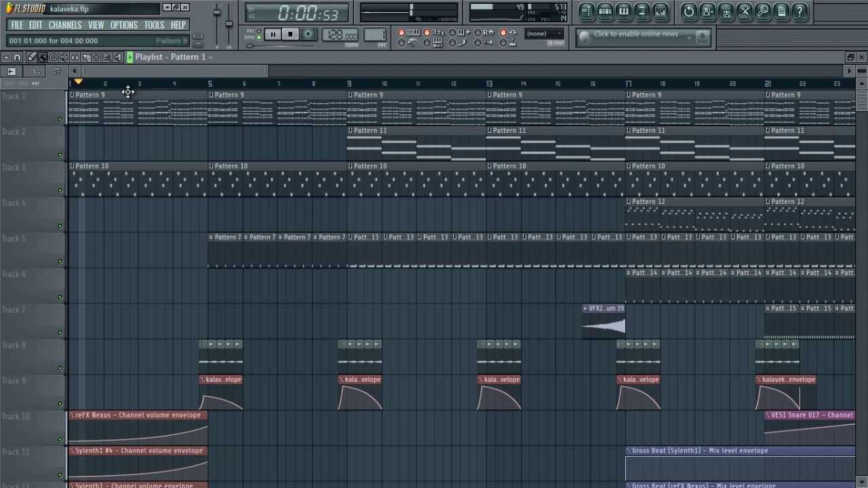868x488 pixels.
Task: Open clip menu of Gross Beat (Sylenth1) envelope
Action: point(629,451)
